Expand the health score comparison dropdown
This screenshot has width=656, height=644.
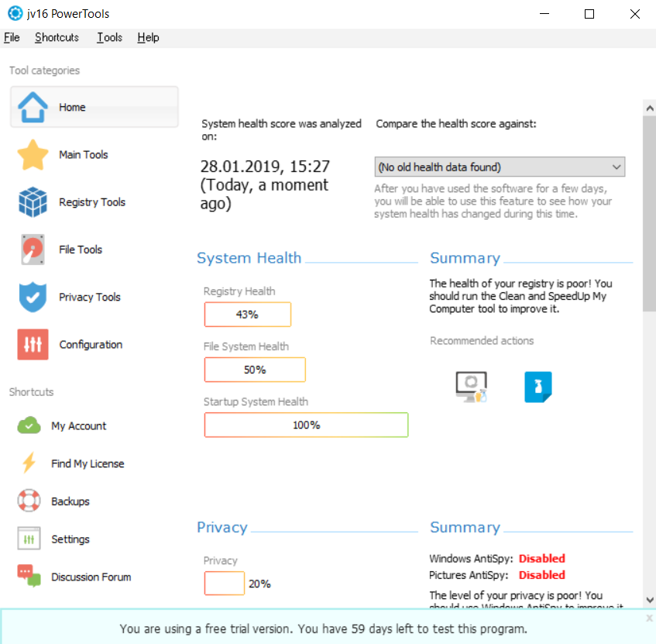click(500, 167)
